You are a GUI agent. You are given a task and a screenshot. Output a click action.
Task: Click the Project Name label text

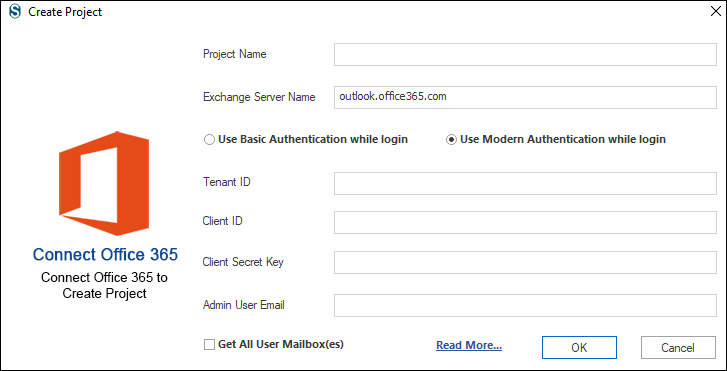pyautogui.click(x=235, y=54)
